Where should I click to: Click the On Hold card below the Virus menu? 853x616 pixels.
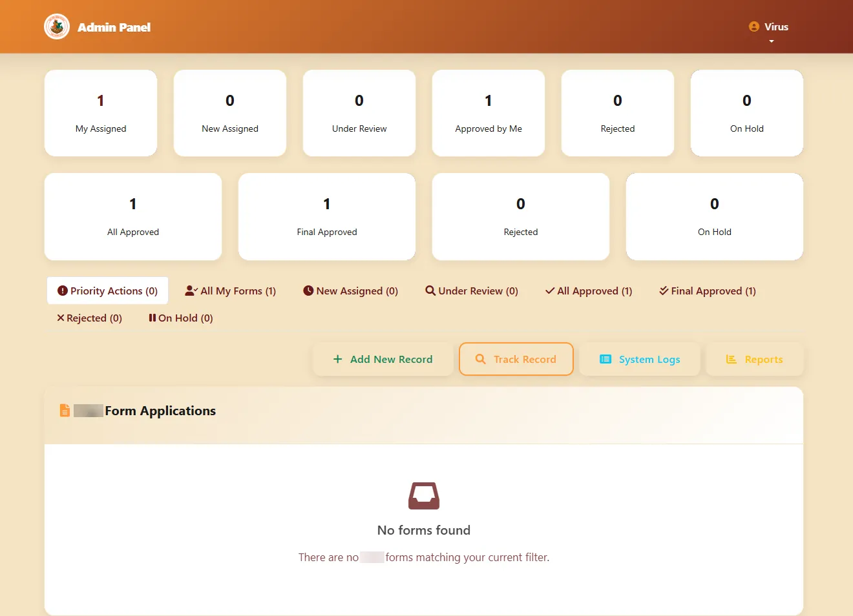tap(747, 113)
